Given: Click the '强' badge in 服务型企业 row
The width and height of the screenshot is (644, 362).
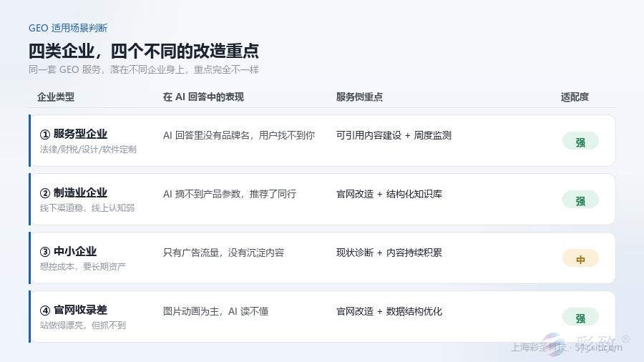Looking at the screenshot, I should coord(580,142).
